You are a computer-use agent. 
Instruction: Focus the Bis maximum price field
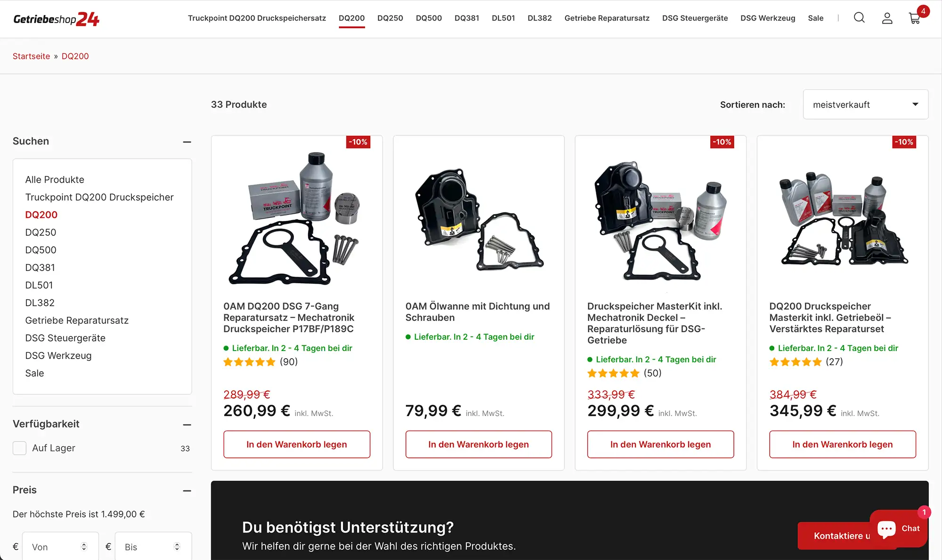point(153,546)
